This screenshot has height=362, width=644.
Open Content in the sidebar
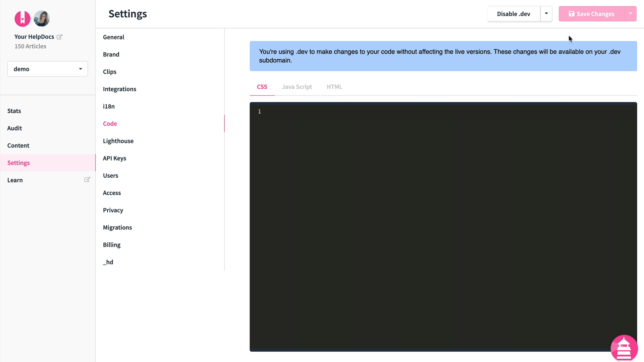coord(18,145)
